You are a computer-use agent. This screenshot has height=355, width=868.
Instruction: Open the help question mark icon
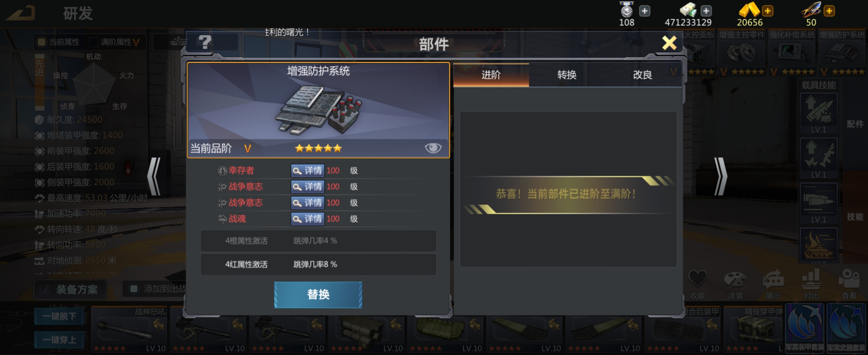(x=205, y=43)
